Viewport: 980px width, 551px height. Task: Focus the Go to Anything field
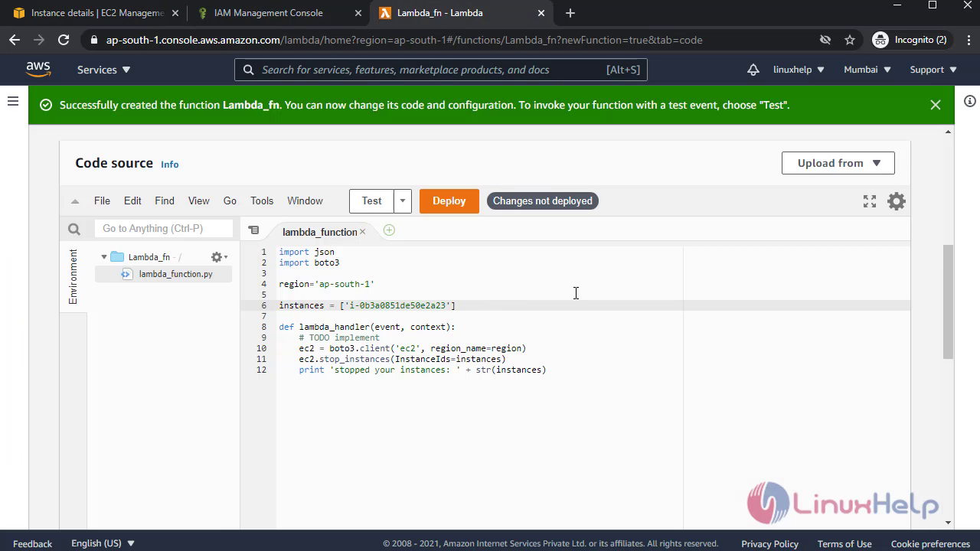point(164,229)
